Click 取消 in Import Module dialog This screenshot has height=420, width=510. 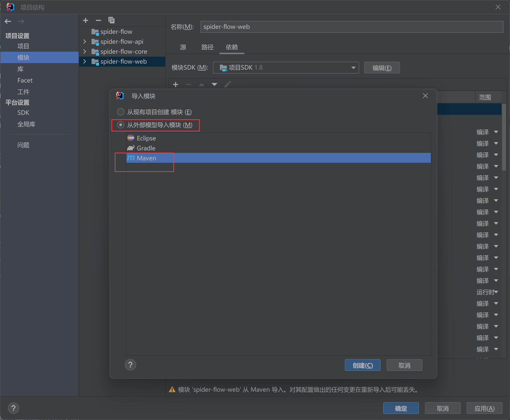point(405,365)
